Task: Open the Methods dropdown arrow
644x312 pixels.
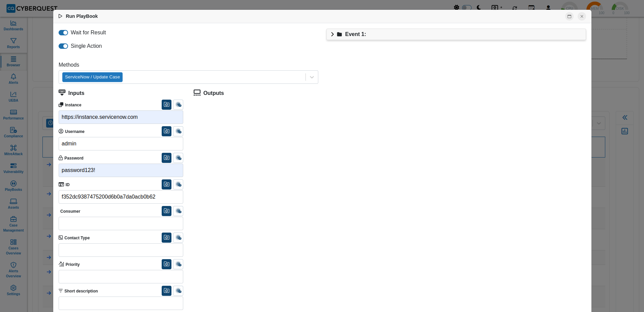Action: [x=312, y=77]
